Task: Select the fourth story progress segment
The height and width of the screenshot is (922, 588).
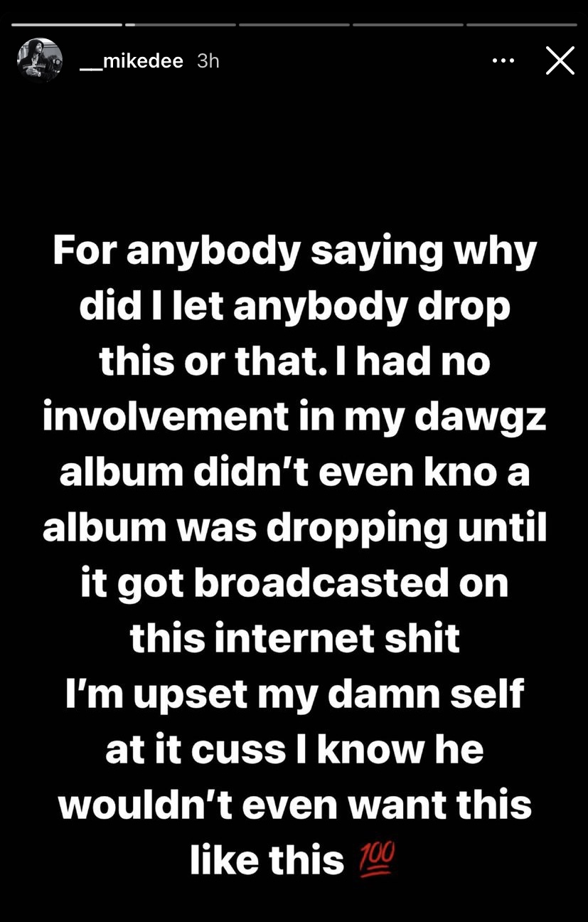Action: (408, 25)
